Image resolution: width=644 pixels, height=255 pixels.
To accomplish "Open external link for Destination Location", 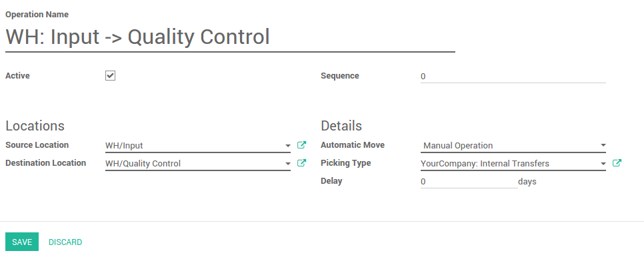I will pyautogui.click(x=301, y=162).
